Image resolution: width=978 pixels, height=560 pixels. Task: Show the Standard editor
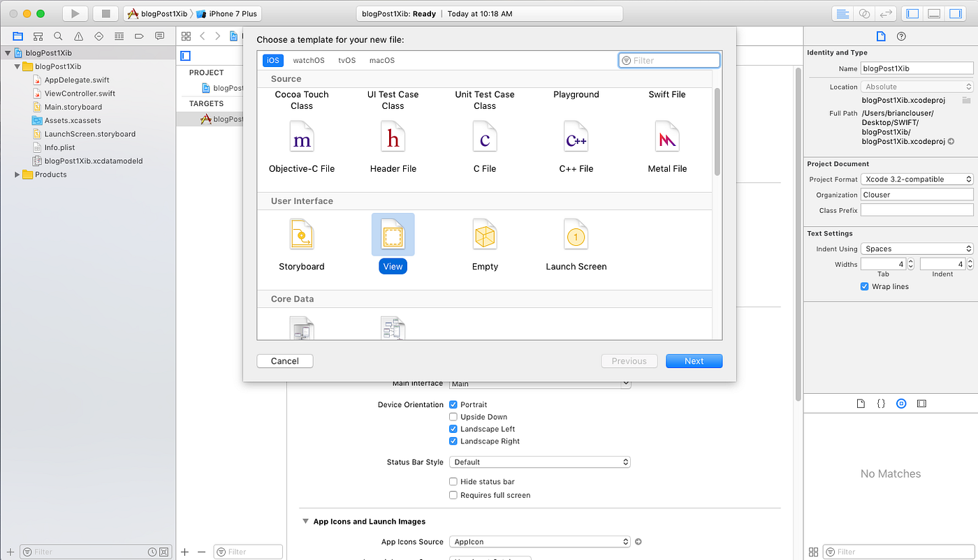tap(842, 13)
